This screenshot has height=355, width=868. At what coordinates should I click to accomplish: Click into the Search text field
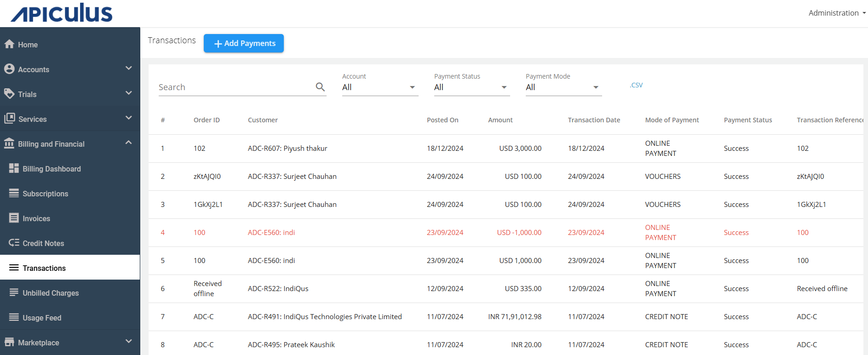[x=235, y=87]
